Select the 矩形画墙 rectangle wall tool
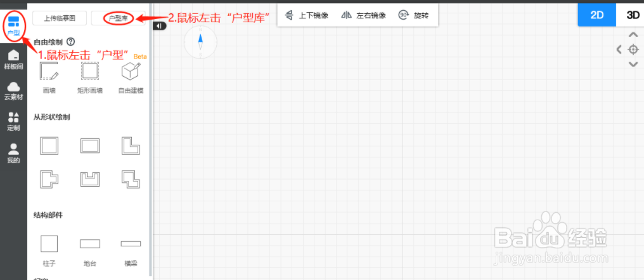This screenshot has height=280, width=644. coord(89,78)
